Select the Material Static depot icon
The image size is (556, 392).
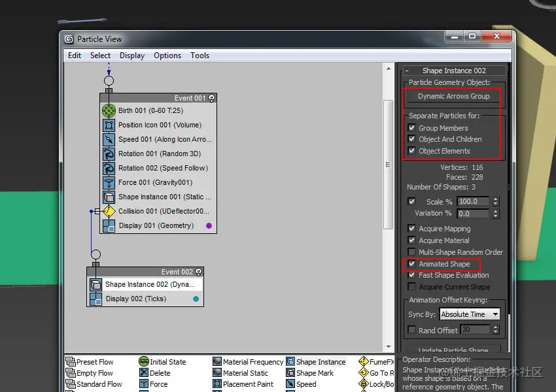pos(217,373)
